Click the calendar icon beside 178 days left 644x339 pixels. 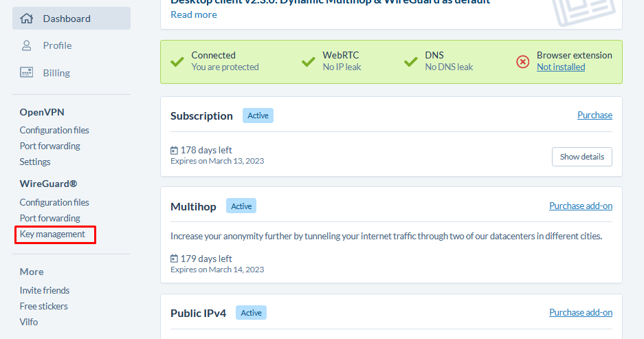click(x=174, y=151)
